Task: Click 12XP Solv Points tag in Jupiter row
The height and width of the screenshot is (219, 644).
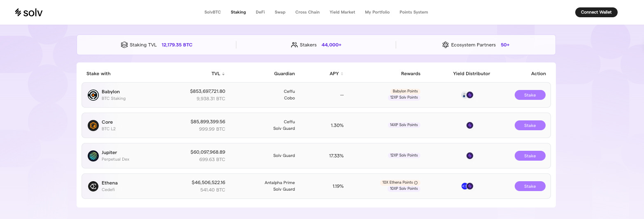Action: (x=404, y=155)
